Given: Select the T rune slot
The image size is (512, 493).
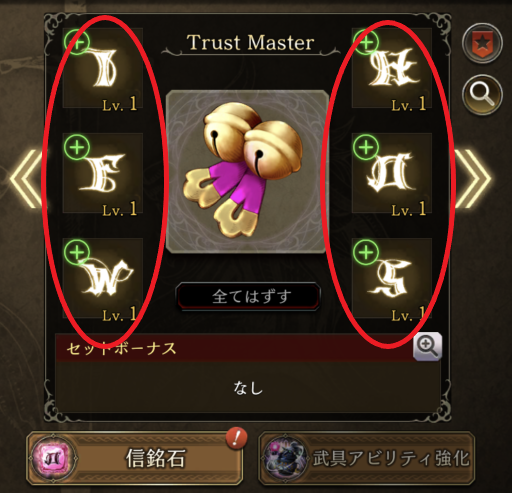Looking at the screenshot, I should tap(103, 68).
